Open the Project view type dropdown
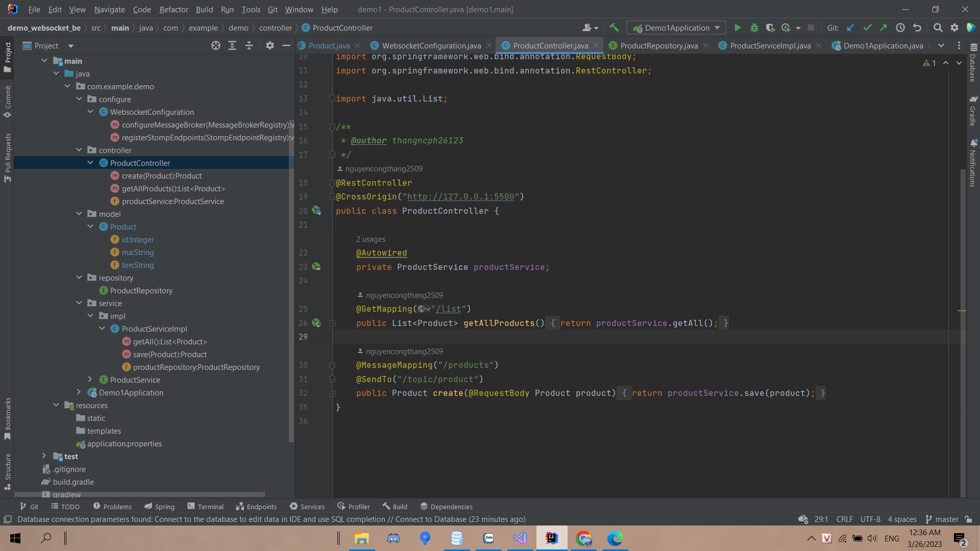The image size is (980, 551). tap(71, 46)
